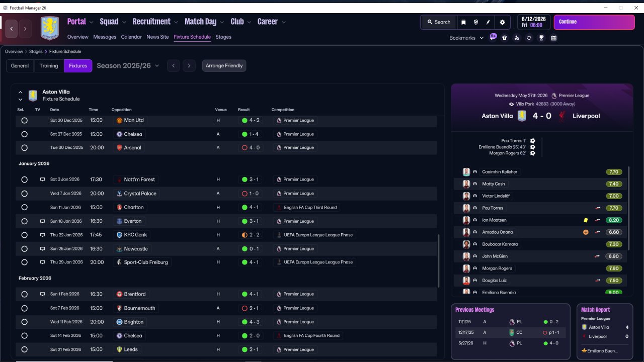The height and width of the screenshot is (362, 644).
Task: Expand the Match Day menu dropdown arrow
Action: point(222,22)
